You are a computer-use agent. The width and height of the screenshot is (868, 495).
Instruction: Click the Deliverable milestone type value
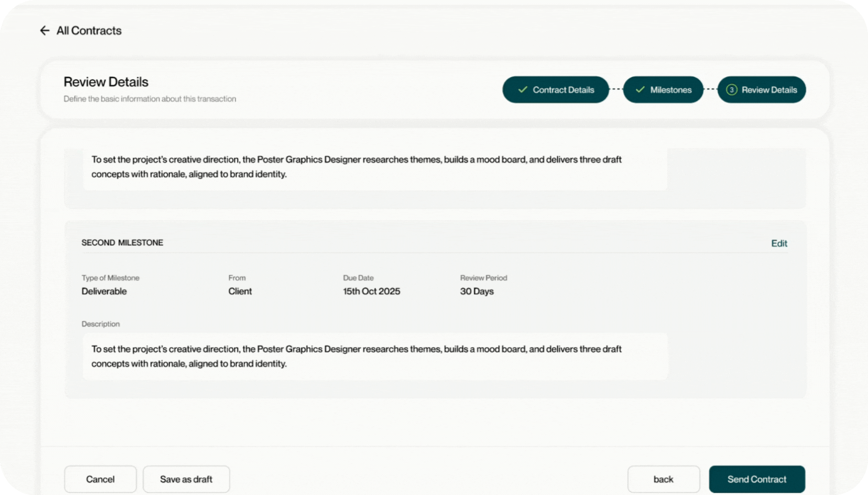tap(104, 291)
